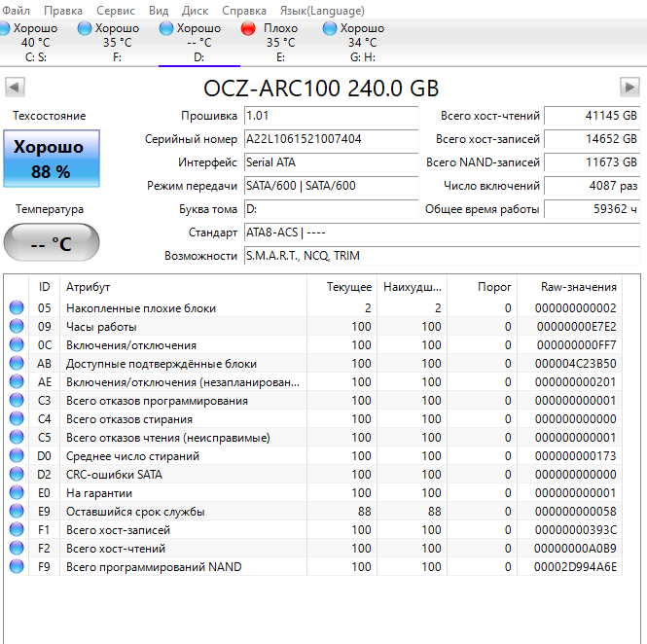
Task: Click status icon for Часы работы row
Action: pos(17,326)
